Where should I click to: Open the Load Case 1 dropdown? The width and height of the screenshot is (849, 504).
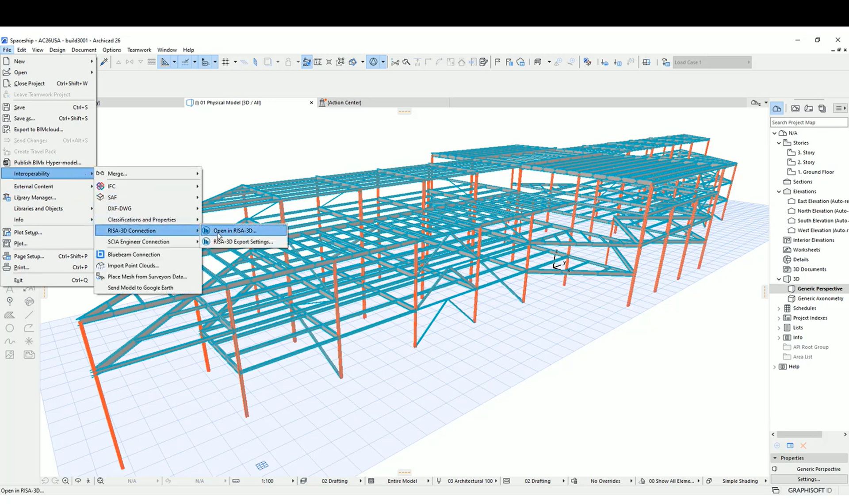[712, 62]
